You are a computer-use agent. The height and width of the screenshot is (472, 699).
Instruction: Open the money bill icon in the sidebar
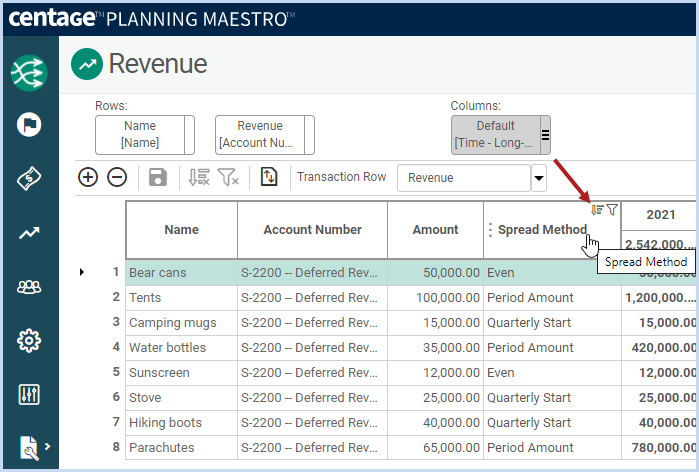pyautogui.click(x=29, y=178)
